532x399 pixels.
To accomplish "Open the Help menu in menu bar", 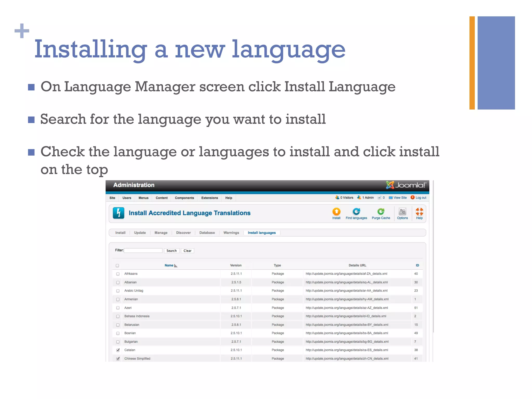I will pyautogui.click(x=229, y=198).
